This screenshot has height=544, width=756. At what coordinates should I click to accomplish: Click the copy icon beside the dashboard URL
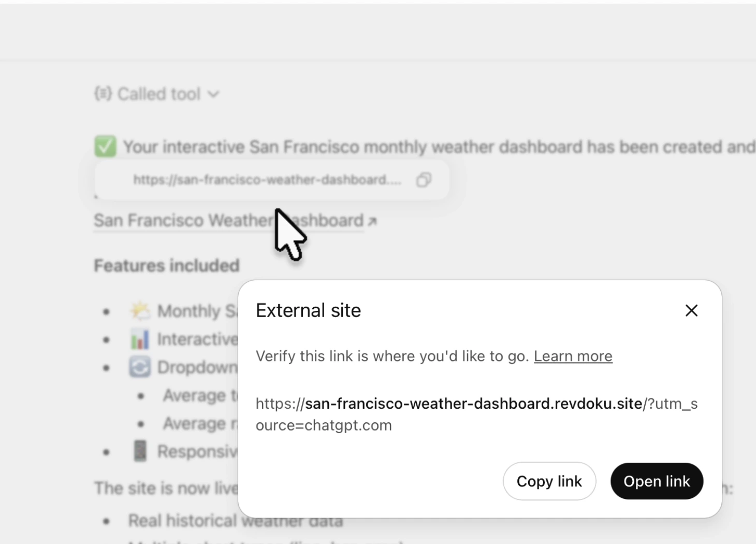[x=424, y=180]
